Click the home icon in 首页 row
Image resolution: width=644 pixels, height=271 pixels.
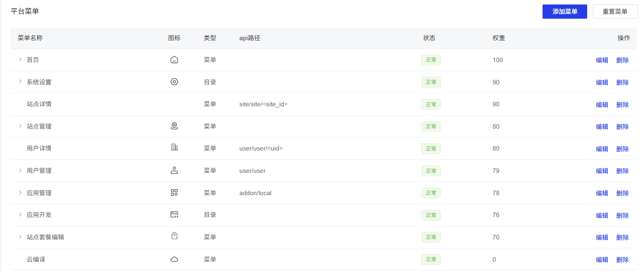point(174,60)
